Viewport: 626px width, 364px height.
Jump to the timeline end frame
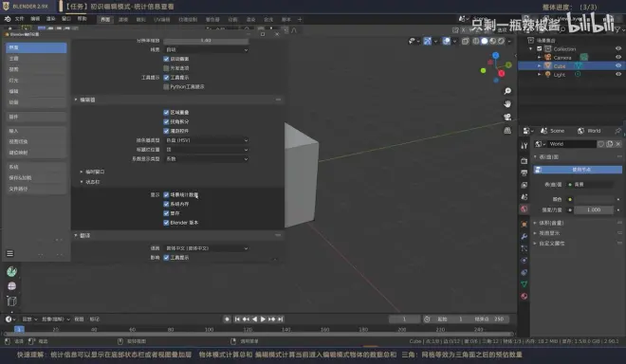click(281, 318)
